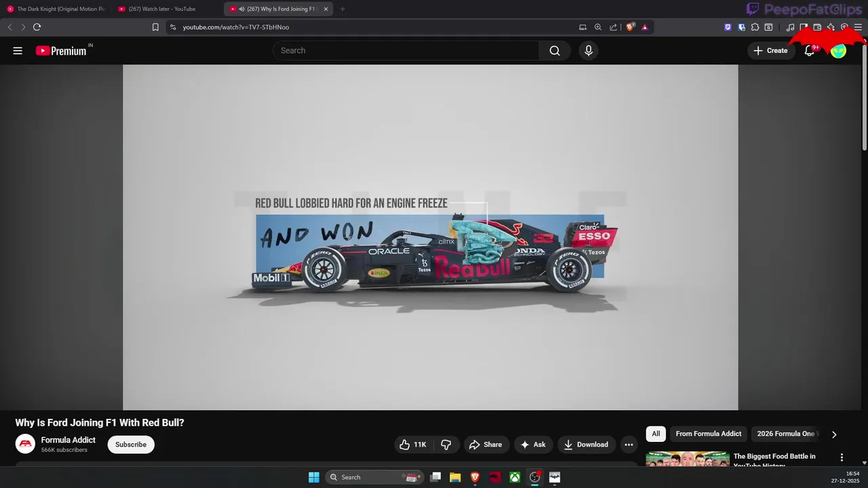This screenshot has height=488, width=868.
Task: Open the music note playlist icon
Action: tap(790, 27)
